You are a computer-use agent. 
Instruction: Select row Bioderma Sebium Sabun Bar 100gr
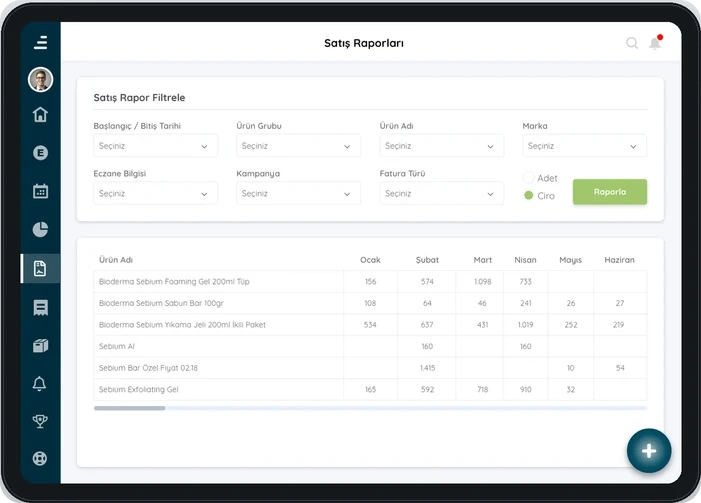tap(370, 303)
